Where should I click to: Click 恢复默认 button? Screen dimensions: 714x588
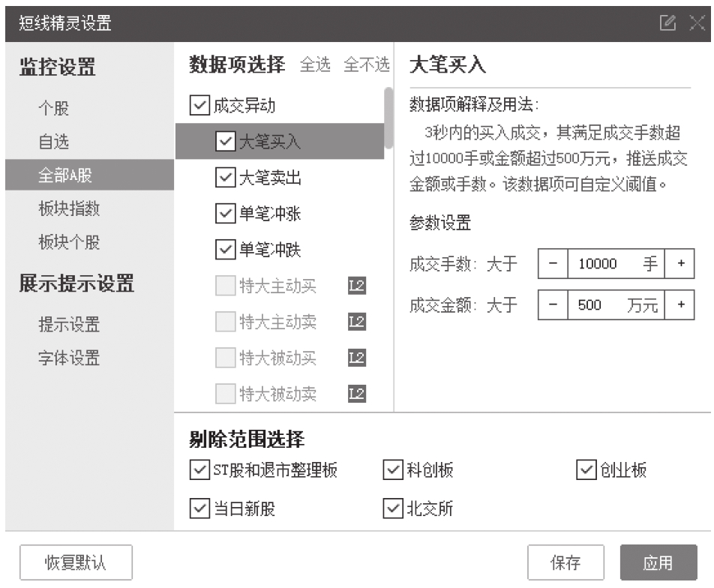[76, 562]
